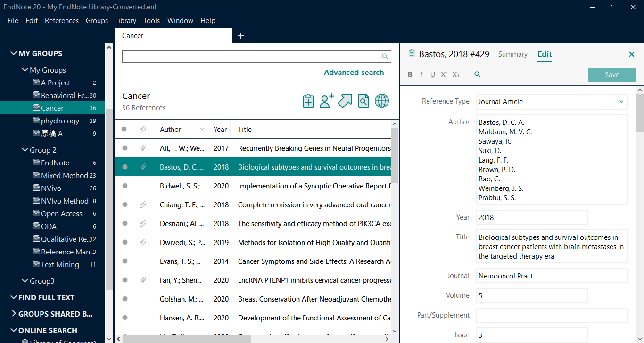Toggle the read status dot of the Desriani row
Image resolution: width=644 pixels, height=343 pixels.
click(124, 223)
